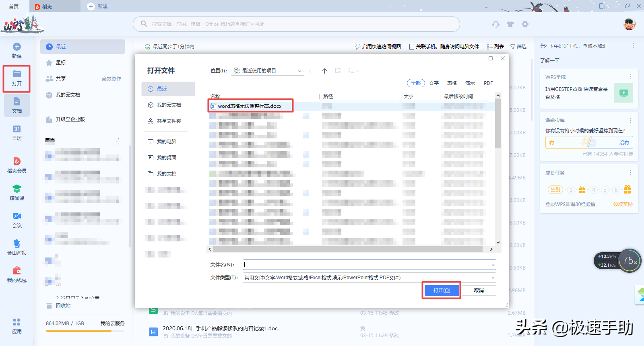Viewport: 644px width, 346px height.
Task: Select the PDF file filter tab
Action: (x=488, y=83)
